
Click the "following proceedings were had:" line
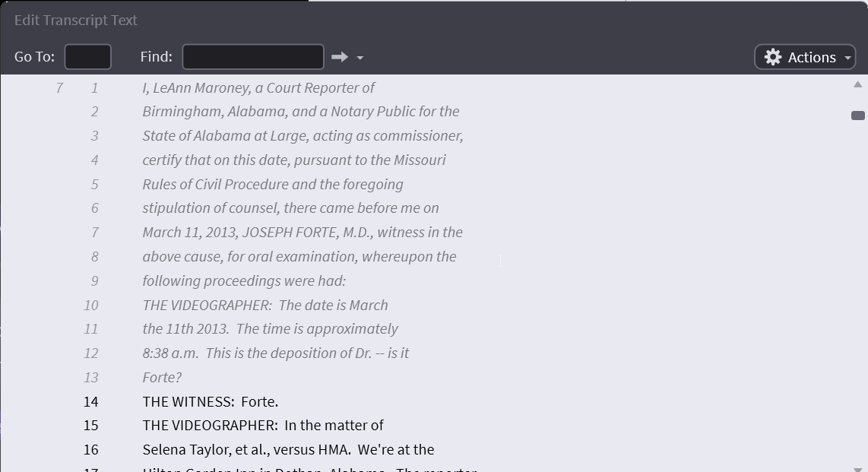(244, 281)
